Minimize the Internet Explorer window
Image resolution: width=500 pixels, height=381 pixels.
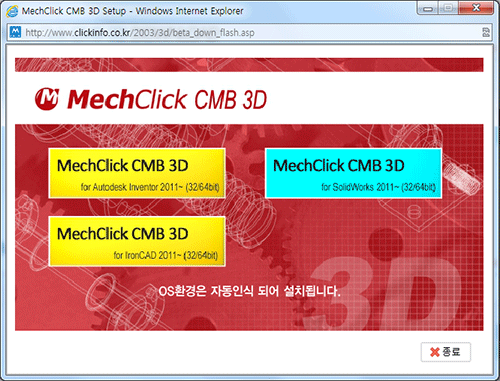point(428,8)
